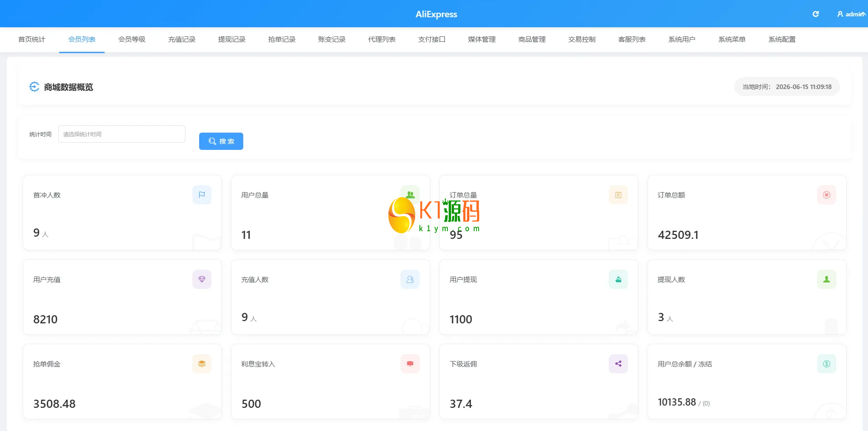
Task: Open the 客服列表 tab
Action: [632, 40]
